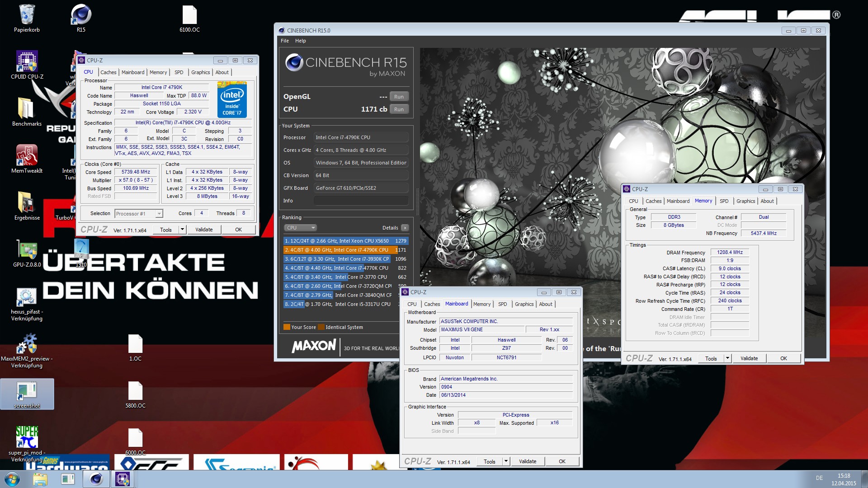
Task: Select the i7-3930K ranking entry
Action: coord(346,259)
